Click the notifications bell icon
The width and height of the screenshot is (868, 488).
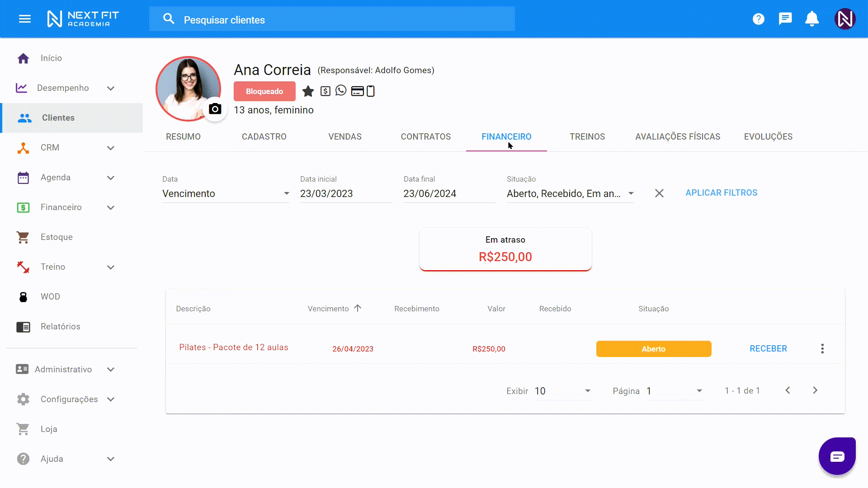(812, 19)
